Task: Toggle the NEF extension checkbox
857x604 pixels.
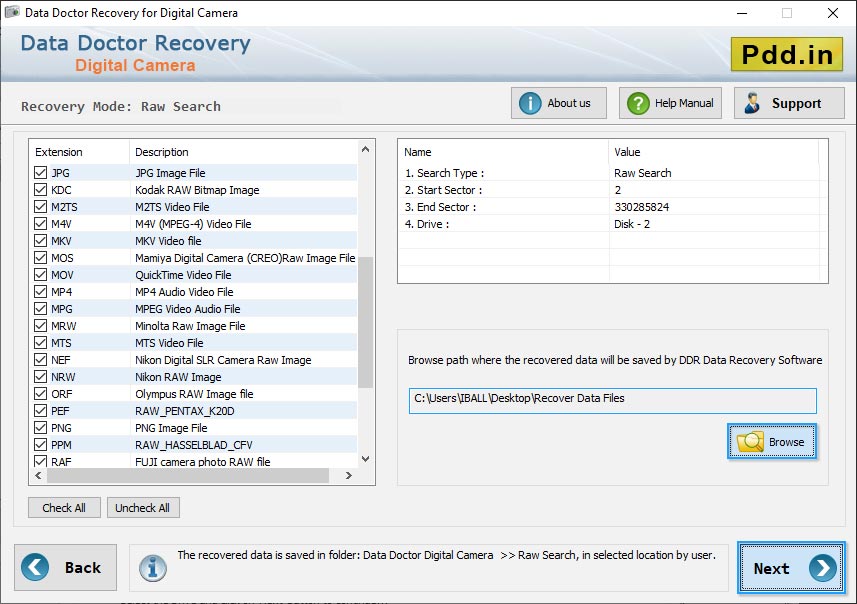Action: pyautogui.click(x=40, y=360)
